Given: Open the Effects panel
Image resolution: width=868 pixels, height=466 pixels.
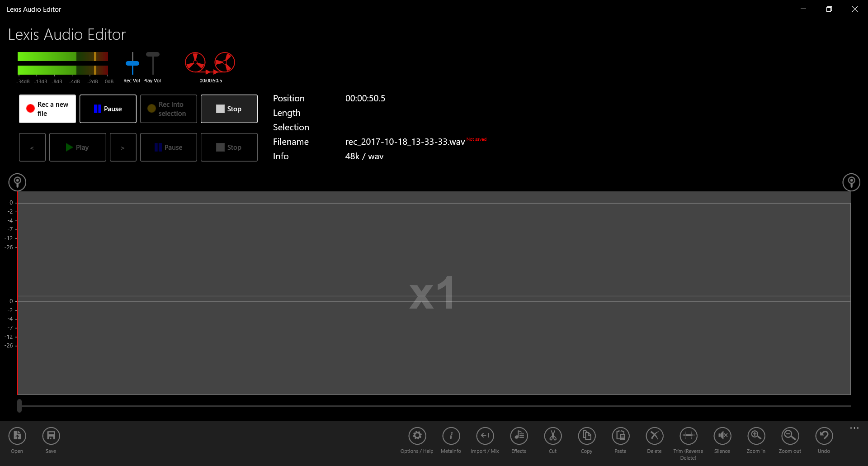Looking at the screenshot, I should point(519,436).
